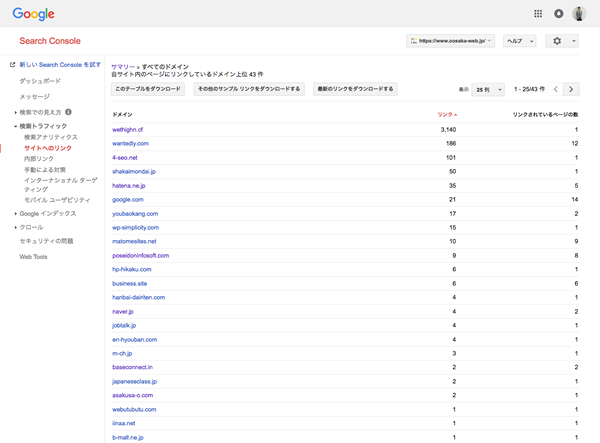Image resolution: width=600 pixels, height=443 pixels.
Task: Open the Google apps grid icon
Action: coord(538,14)
